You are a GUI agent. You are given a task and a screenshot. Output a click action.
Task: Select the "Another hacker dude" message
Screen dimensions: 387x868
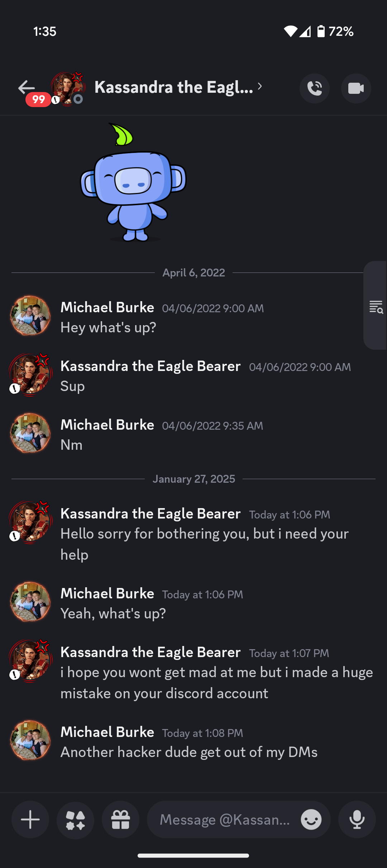point(189,752)
